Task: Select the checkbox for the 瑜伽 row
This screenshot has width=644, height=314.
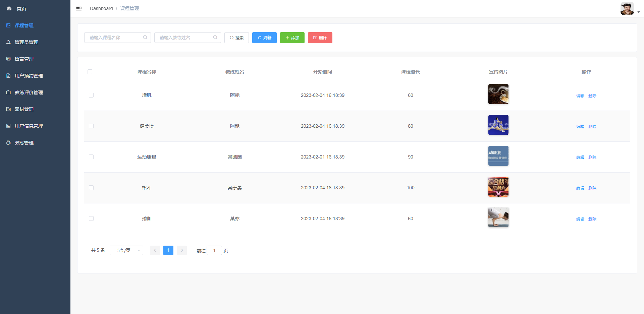Action: click(91, 218)
